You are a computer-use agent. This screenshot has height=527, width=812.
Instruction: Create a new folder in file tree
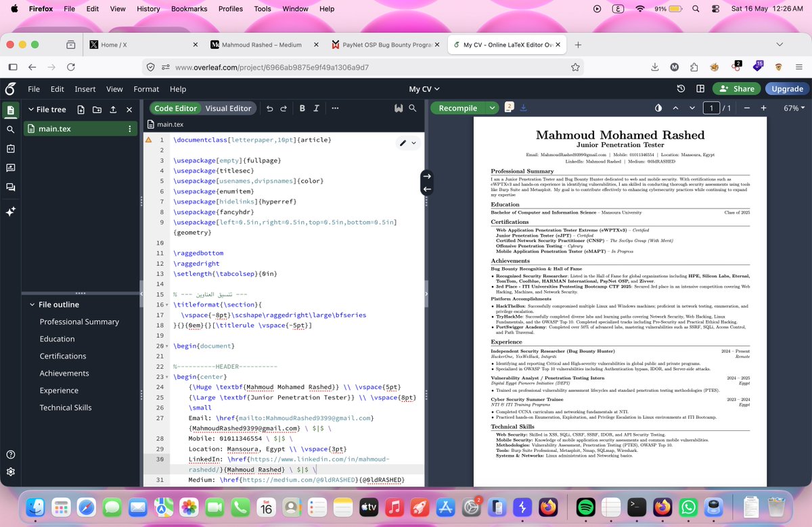click(97, 110)
